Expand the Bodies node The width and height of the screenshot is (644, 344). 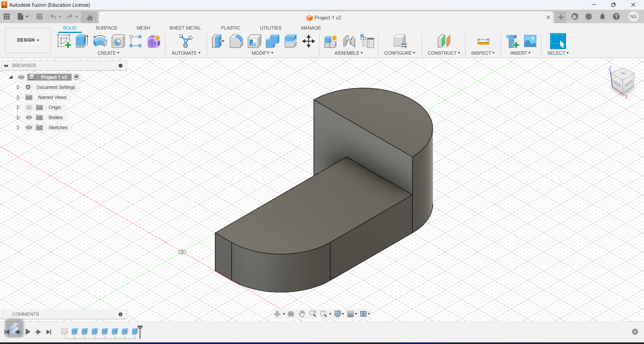18,117
